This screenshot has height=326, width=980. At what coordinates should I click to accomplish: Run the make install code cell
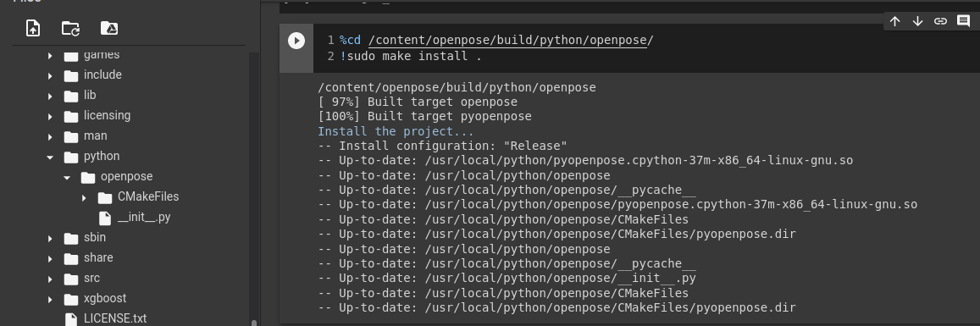296,41
